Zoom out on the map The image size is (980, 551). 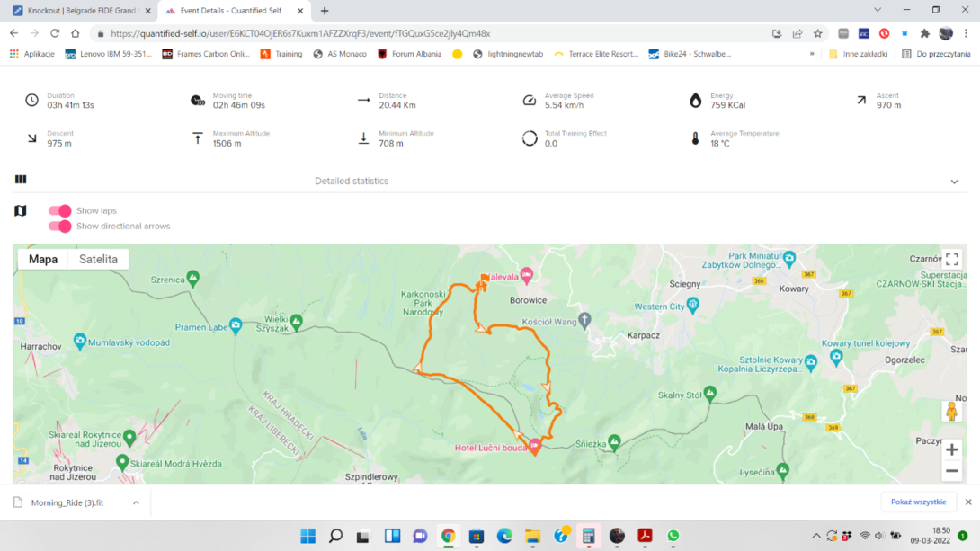952,470
